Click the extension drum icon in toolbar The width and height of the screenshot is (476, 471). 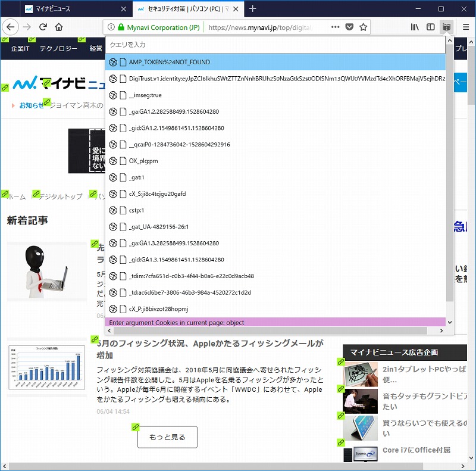click(x=446, y=27)
